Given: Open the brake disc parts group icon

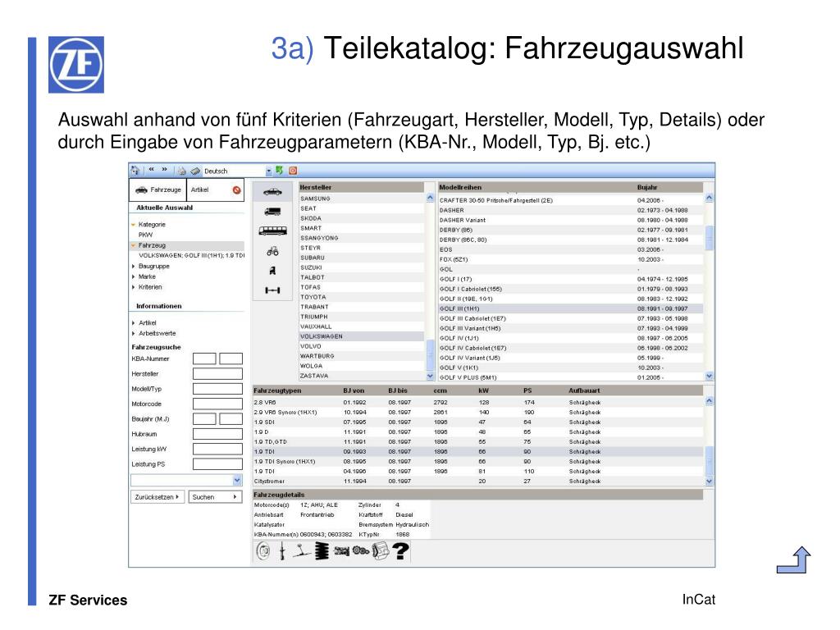Looking at the screenshot, I should (x=263, y=550).
